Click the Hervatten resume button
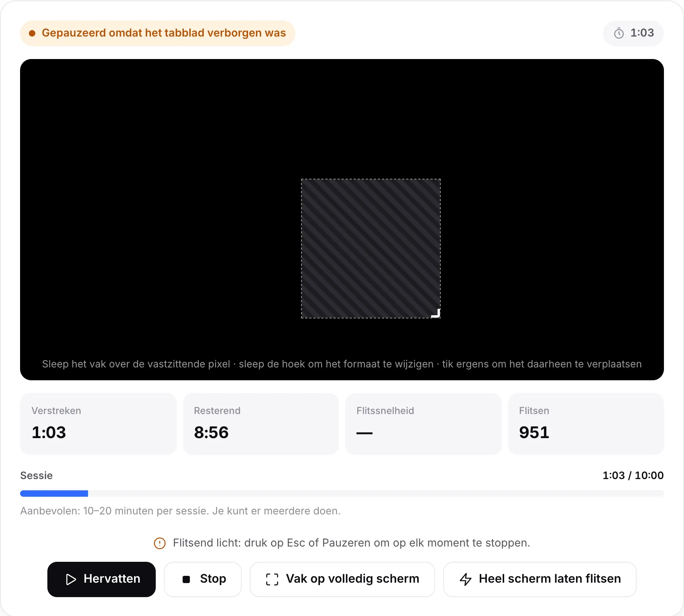The width and height of the screenshot is (684, 616). (102, 579)
